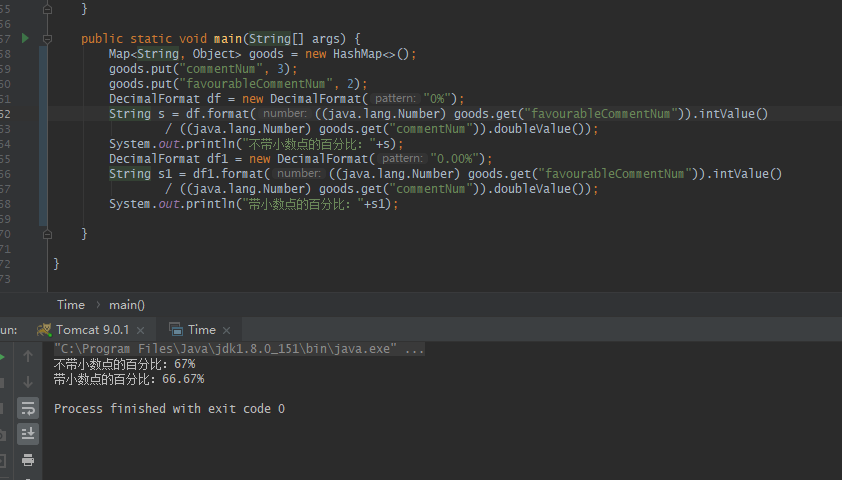This screenshot has height=480, width=842.
Task: Rerun program with green arrow in Run panel
Action: (x=2, y=357)
